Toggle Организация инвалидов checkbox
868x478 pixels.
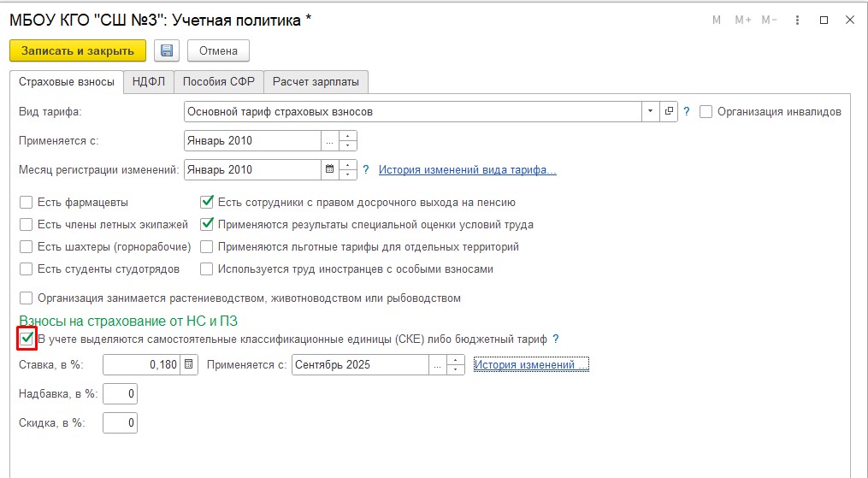point(706,112)
